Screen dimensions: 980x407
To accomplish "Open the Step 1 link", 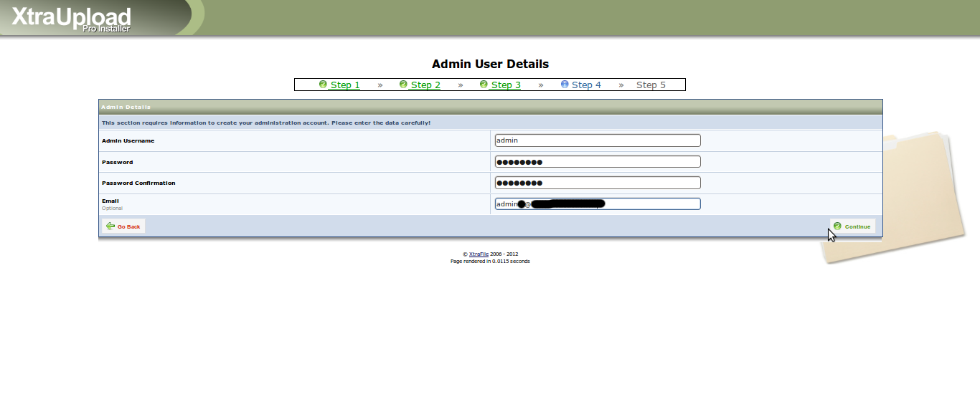I will (344, 85).
